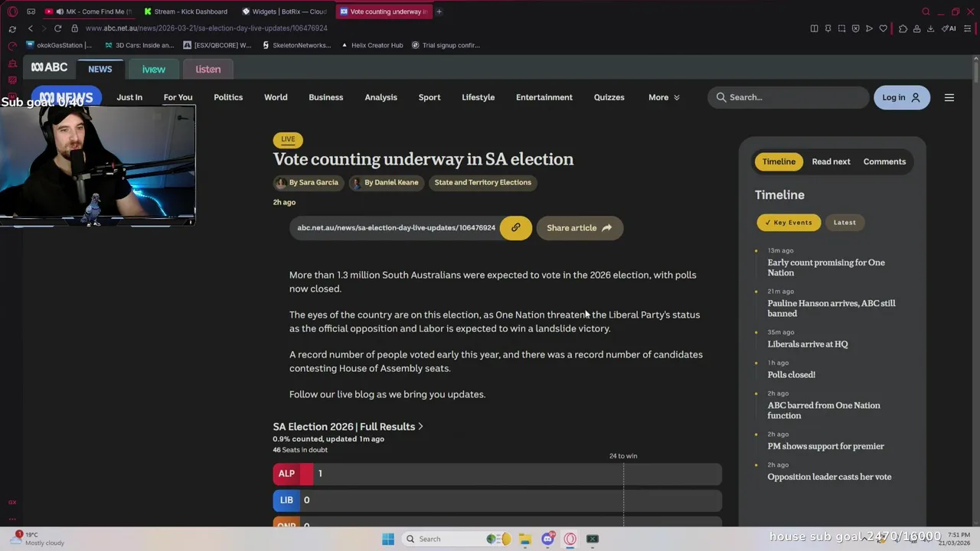The height and width of the screenshot is (551, 980).
Task: Open the downloads icon in toolbar
Action: 930,28
